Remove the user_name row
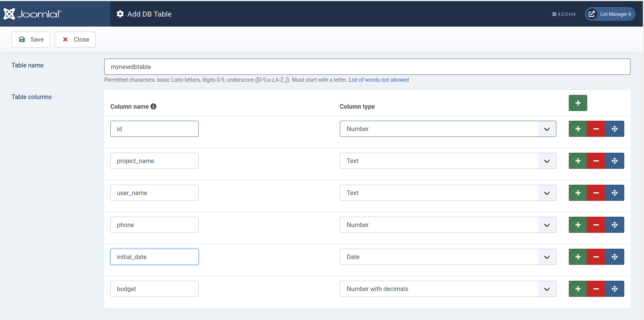 [x=596, y=193]
